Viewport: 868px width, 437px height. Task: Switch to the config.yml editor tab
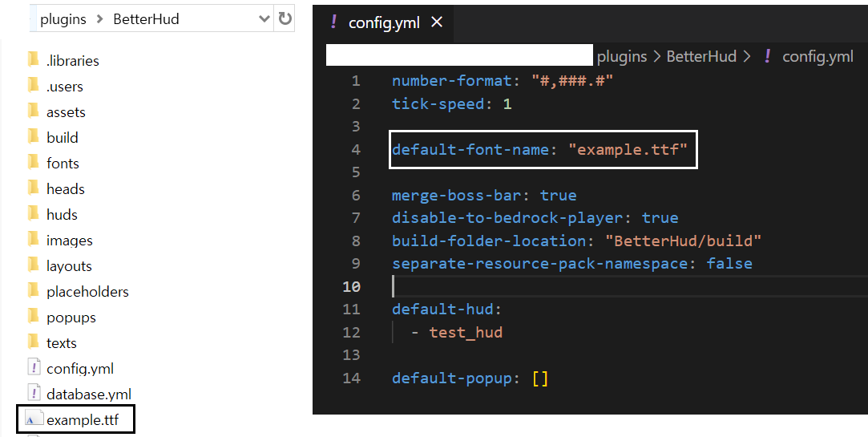(x=384, y=22)
